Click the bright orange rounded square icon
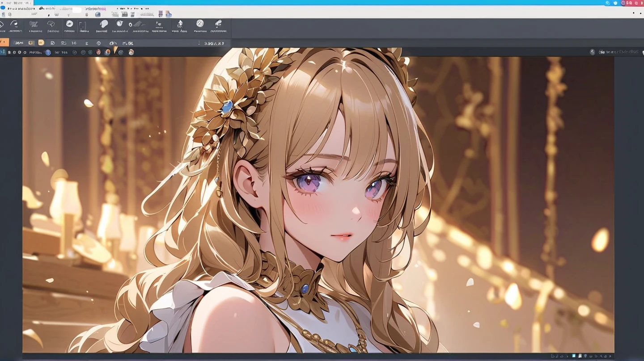644x361 pixels. pos(41,43)
